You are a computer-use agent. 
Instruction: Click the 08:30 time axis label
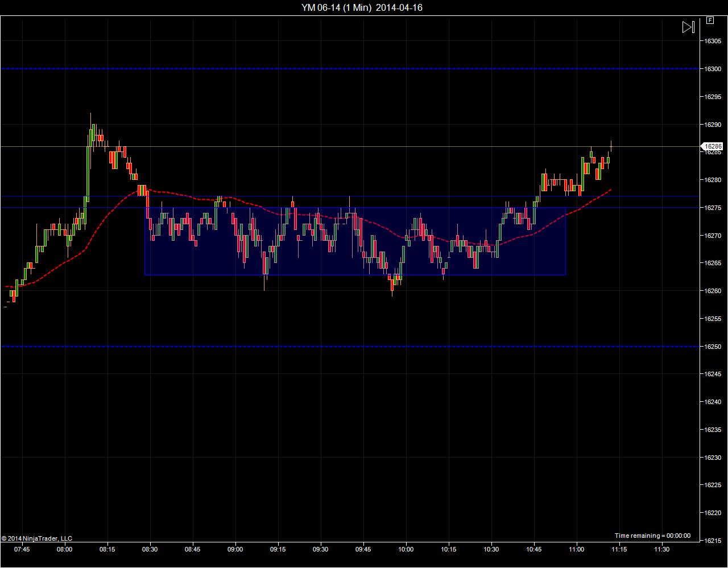pos(150,549)
